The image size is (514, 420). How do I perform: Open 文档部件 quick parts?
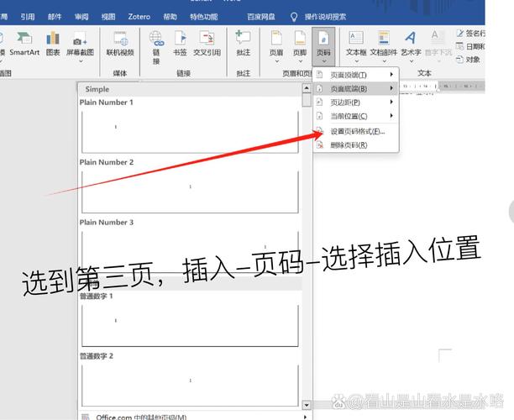pos(384,46)
